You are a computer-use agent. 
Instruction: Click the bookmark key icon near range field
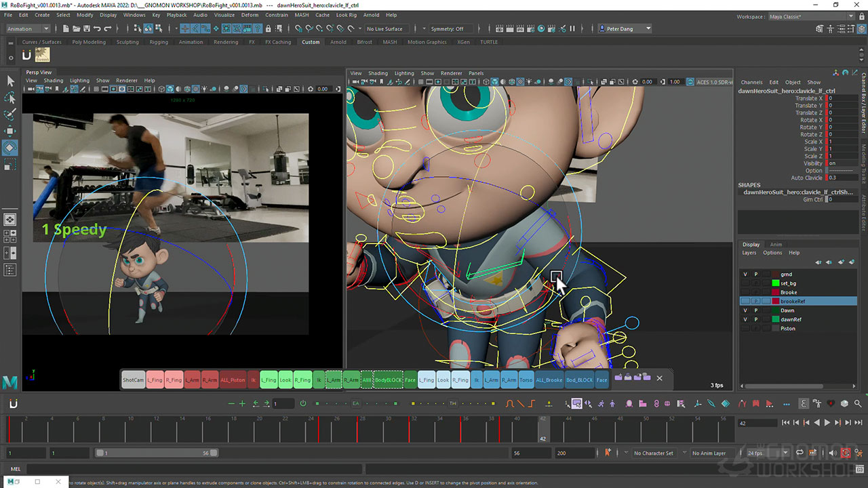pyautogui.click(x=608, y=453)
